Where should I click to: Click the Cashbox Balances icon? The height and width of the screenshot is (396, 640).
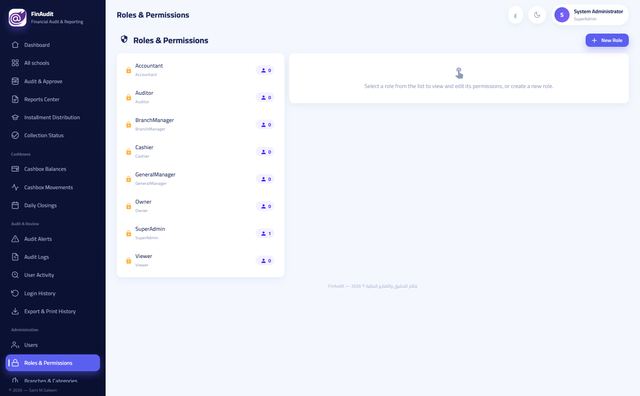[x=15, y=169]
